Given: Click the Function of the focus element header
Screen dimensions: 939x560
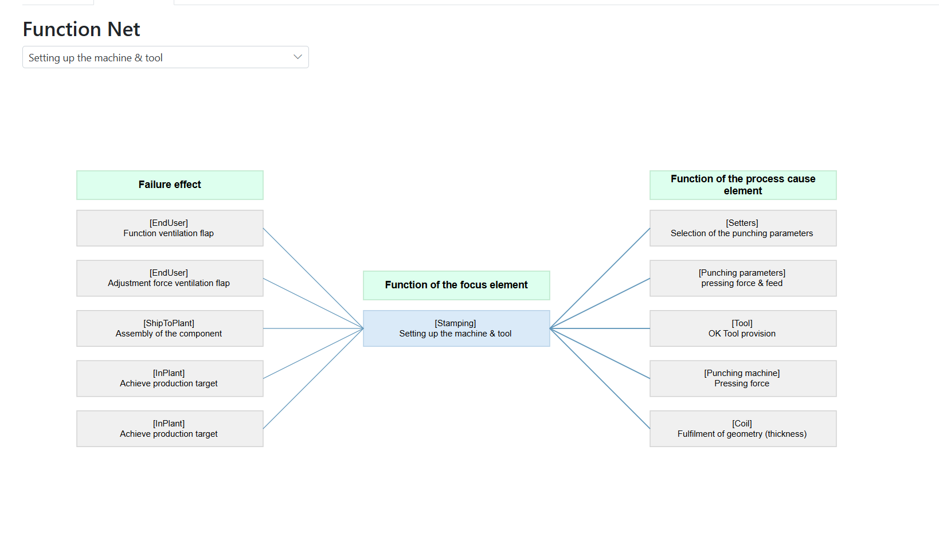Looking at the screenshot, I should coord(456,285).
